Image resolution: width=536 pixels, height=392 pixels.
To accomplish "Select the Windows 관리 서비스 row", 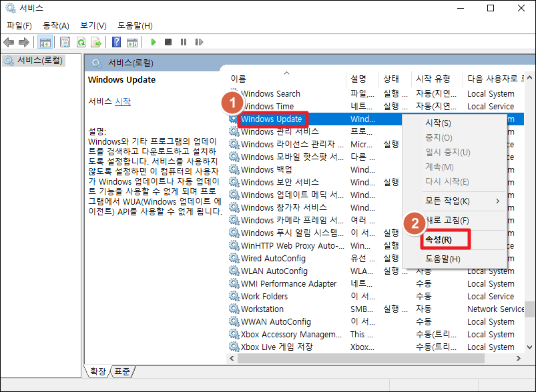I will [x=280, y=131].
